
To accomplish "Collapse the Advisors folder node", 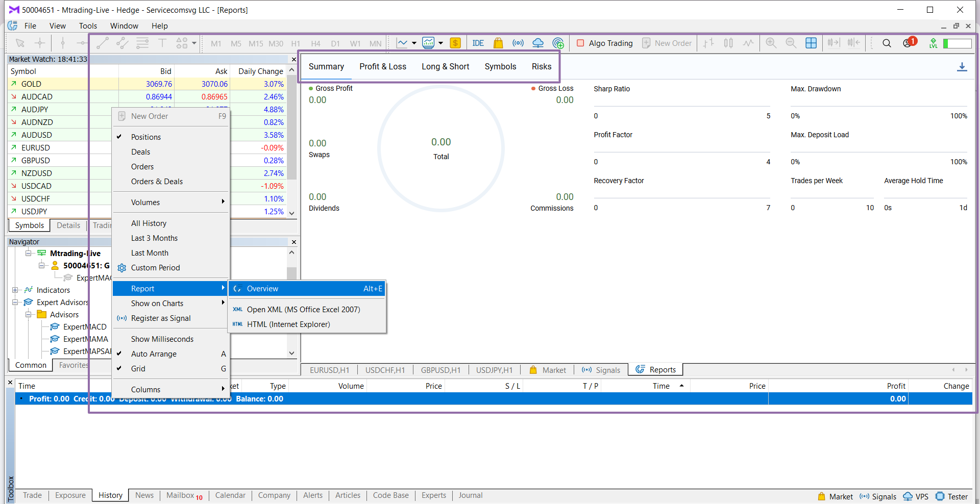I will point(29,314).
